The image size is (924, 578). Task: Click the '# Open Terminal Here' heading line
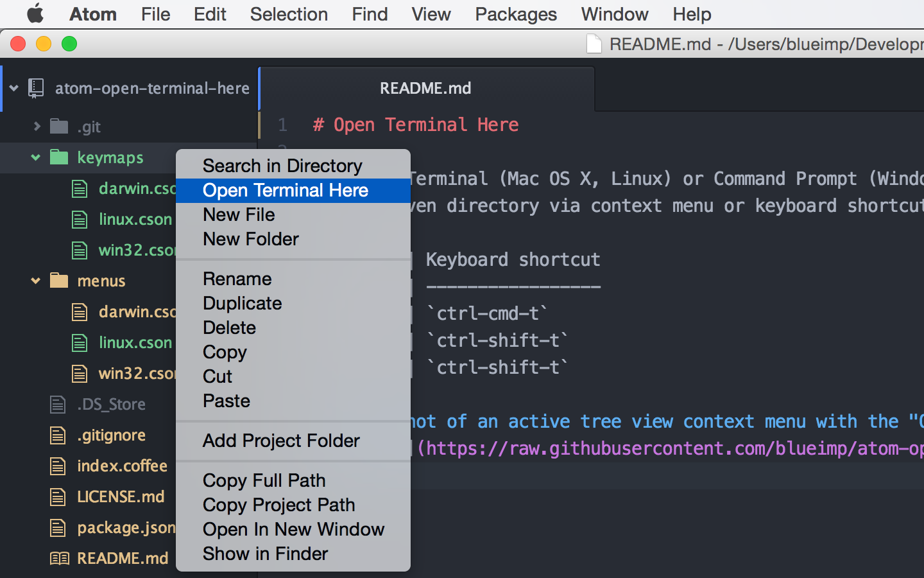416,125
